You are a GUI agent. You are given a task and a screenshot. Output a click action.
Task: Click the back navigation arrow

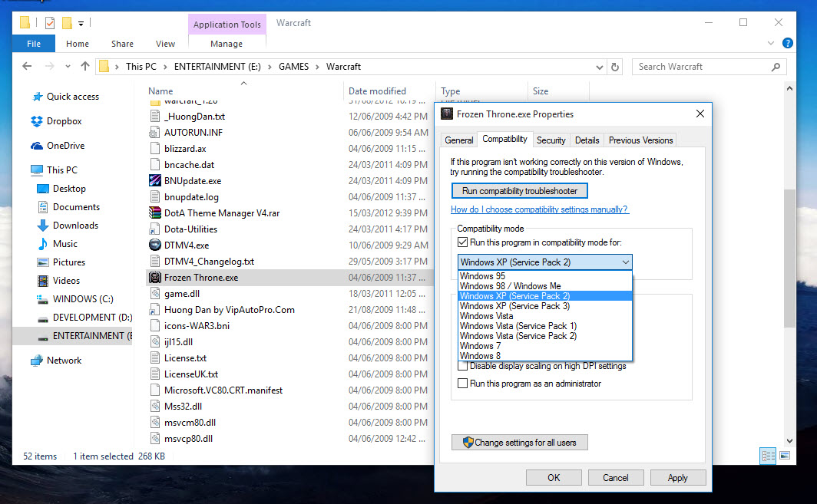pyautogui.click(x=26, y=66)
